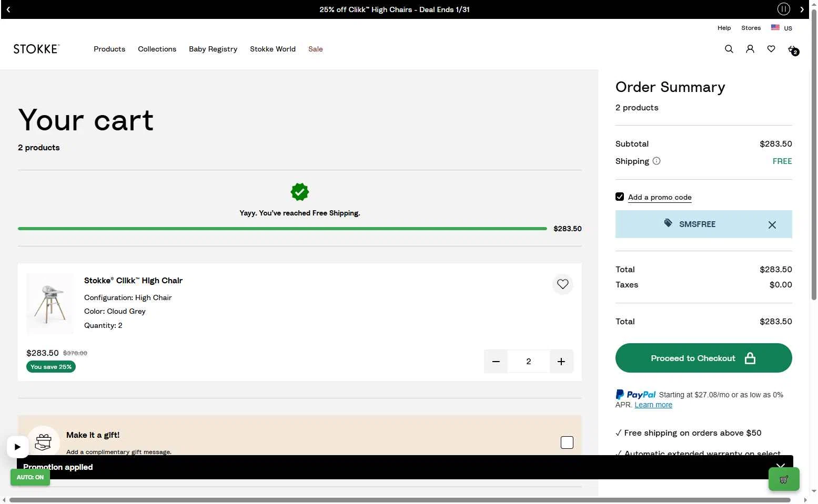Open the Stores link
818x504 pixels.
[x=751, y=28]
